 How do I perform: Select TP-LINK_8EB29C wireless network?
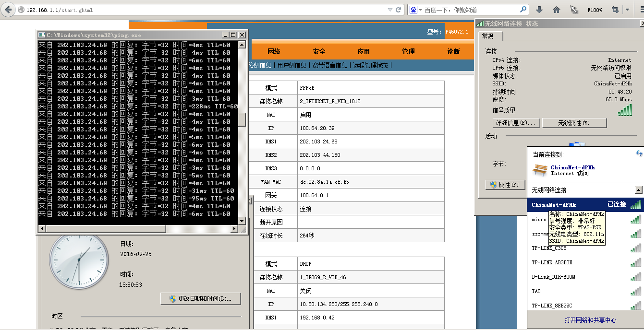click(586, 306)
